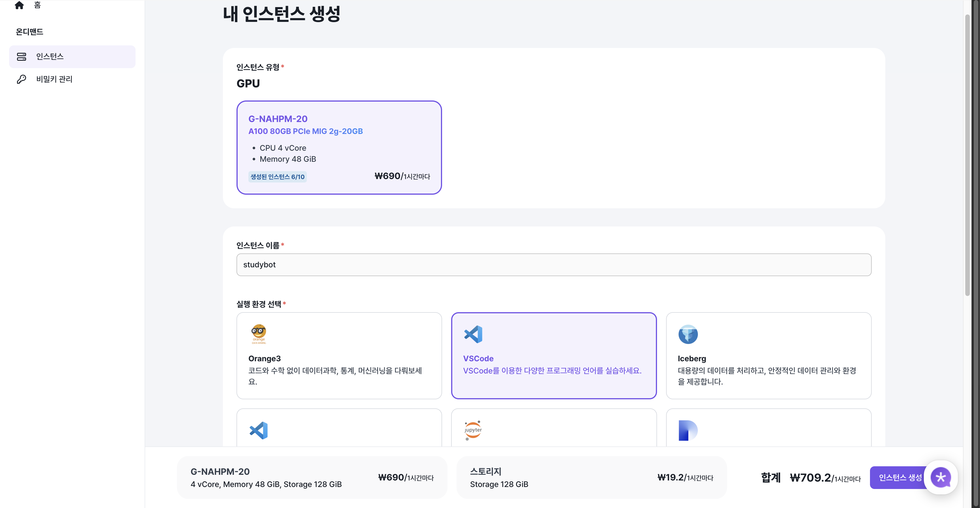Click the Iceberg logo icon
980x508 pixels.
(x=688, y=334)
